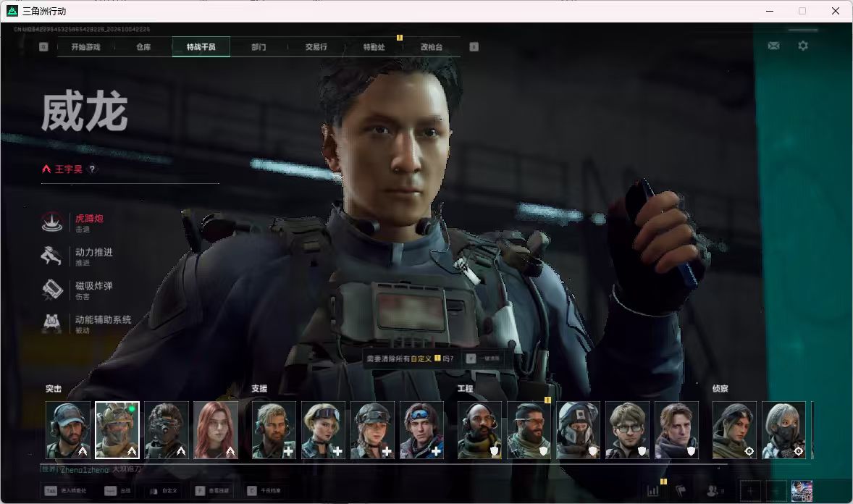
Task: Open the 特勤处 tab
Action: (x=374, y=47)
